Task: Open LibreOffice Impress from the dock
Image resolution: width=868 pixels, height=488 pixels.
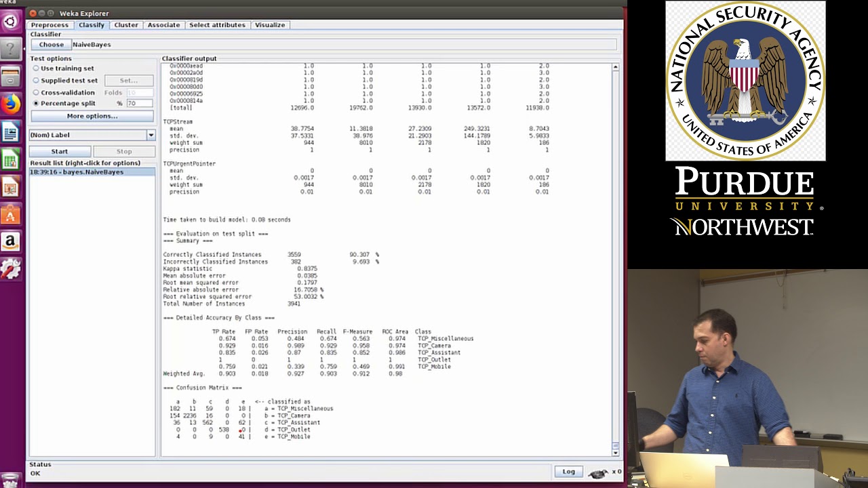Action: pyautogui.click(x=10, y=186)
